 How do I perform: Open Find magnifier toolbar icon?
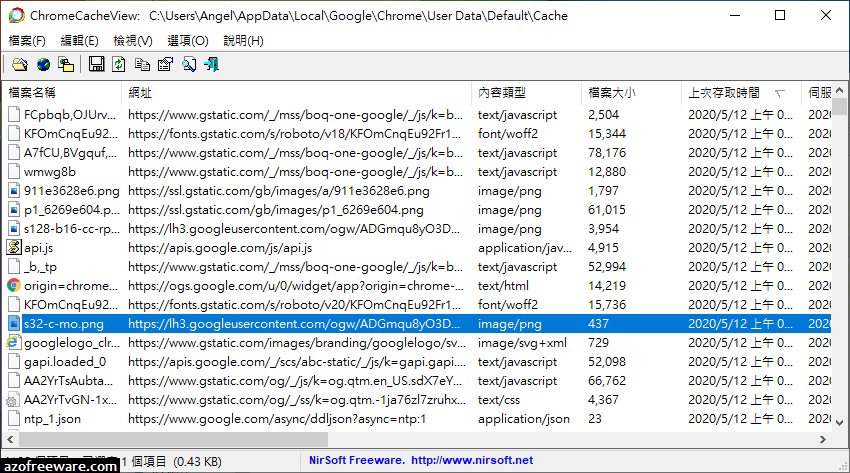pyautogui.click(x=189, y=64)
